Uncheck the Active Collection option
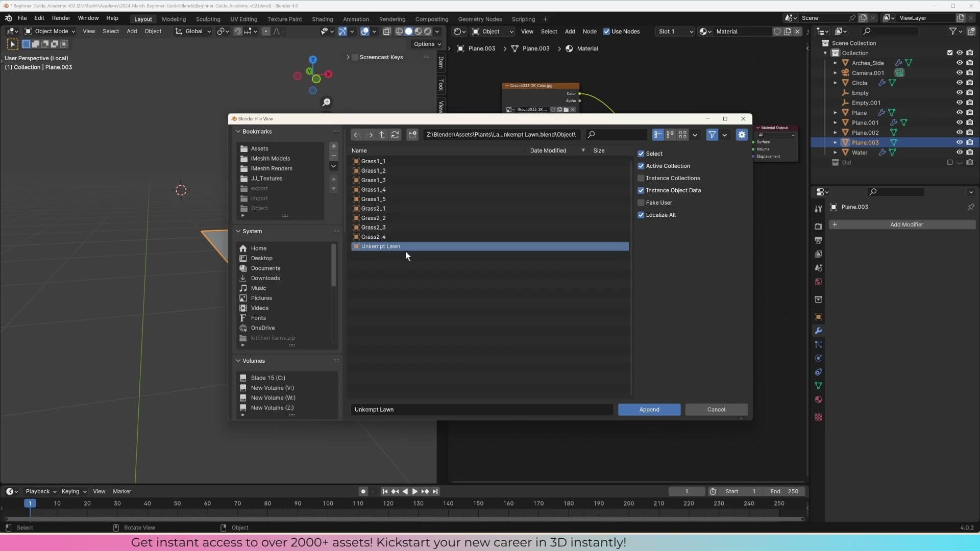This screenshot has width=980, height=551. point(641,166)
